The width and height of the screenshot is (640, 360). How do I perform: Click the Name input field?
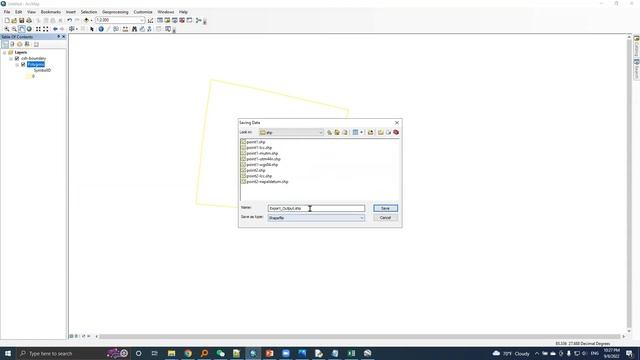(316, 208)
